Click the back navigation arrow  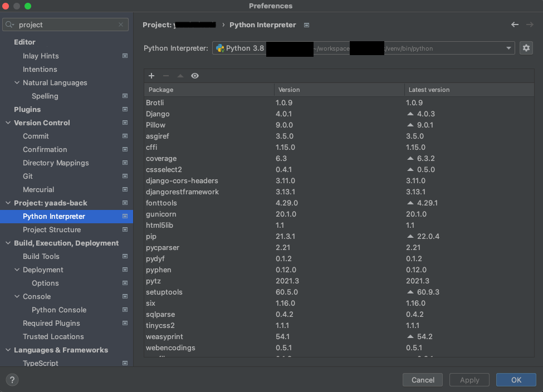[x=515, y=24]
